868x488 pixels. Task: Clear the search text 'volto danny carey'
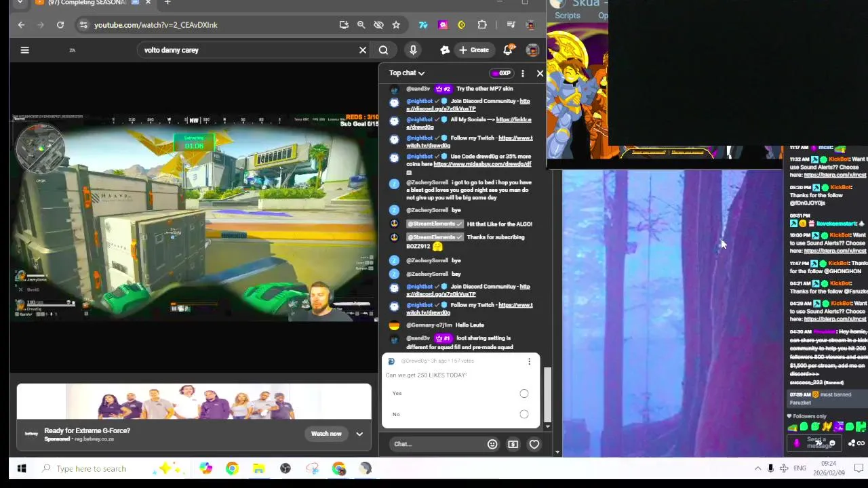363,50
